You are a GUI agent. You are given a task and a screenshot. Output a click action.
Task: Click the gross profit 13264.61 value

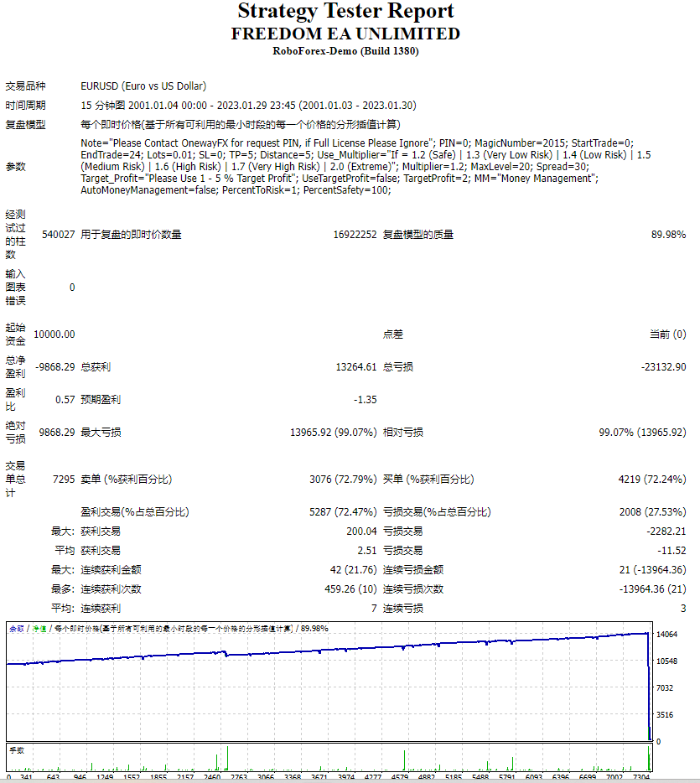coord(356,367)
